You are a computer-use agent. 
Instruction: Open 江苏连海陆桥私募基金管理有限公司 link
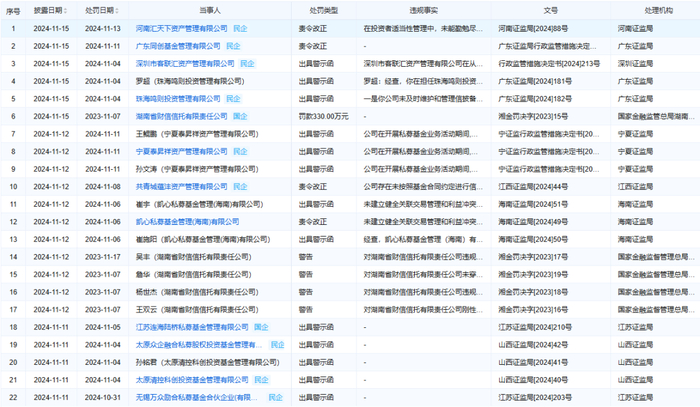[x=192, y=327]
